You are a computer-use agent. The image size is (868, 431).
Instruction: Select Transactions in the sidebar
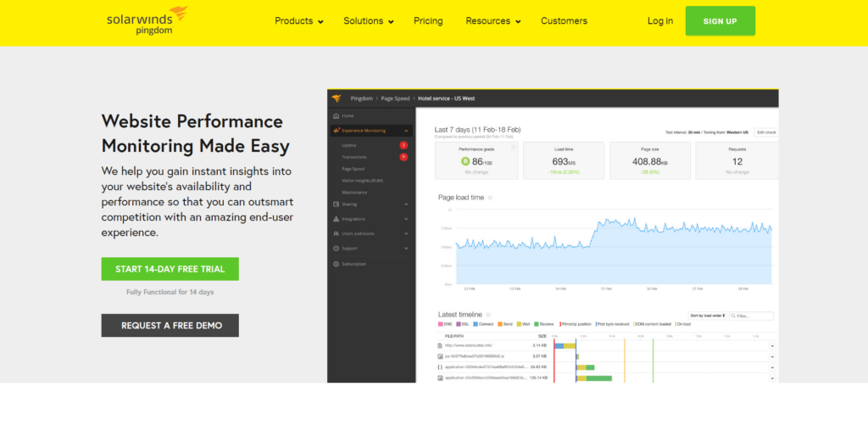click(x=353, y=157)
